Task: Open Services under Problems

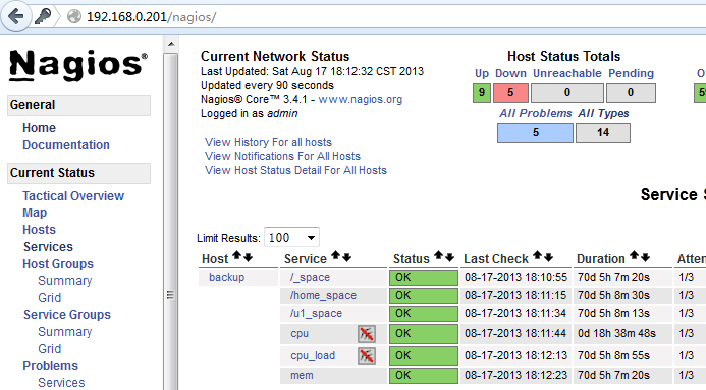Action: click(x=62, y=383)
